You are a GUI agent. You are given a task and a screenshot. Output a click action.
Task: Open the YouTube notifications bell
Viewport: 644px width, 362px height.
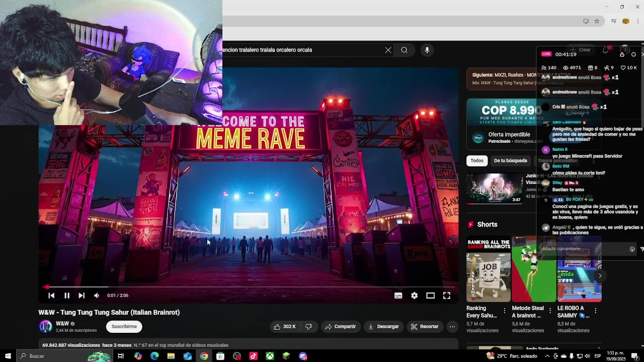click(x=606, y=50)
